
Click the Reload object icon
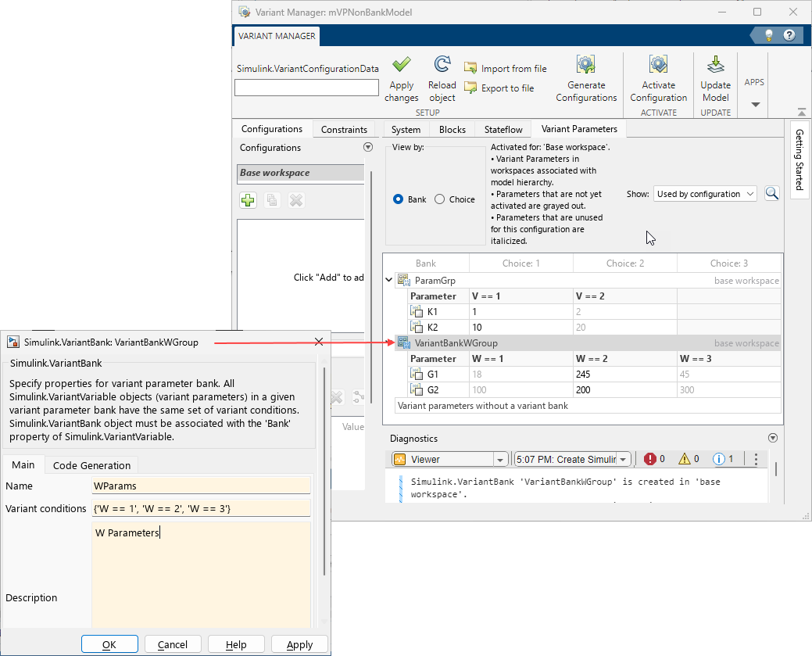click(442, 65)
